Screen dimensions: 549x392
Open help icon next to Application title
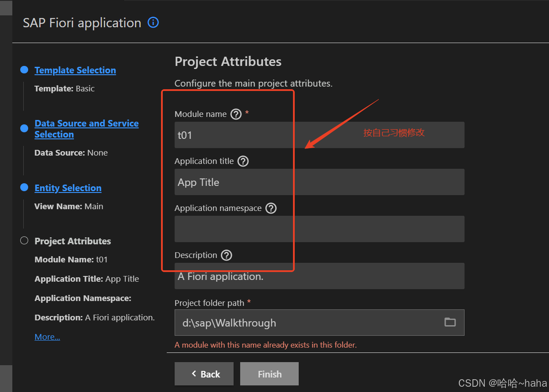[243, 161]
